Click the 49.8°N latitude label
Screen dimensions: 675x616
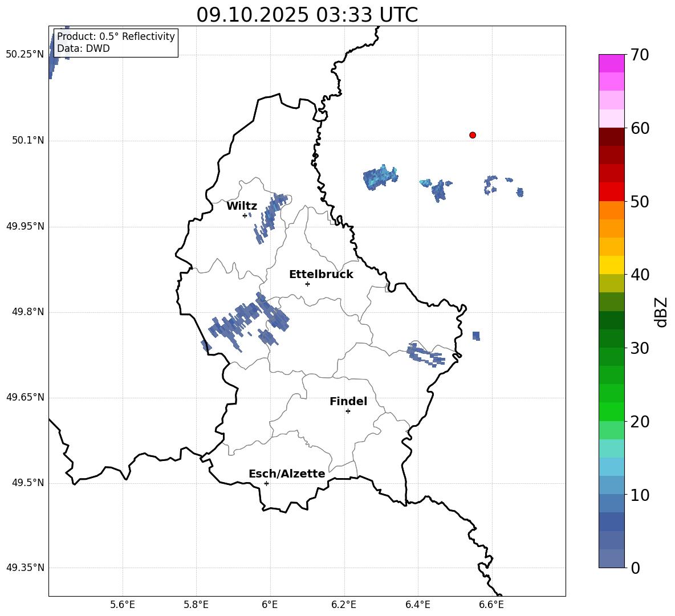[28, 312]
